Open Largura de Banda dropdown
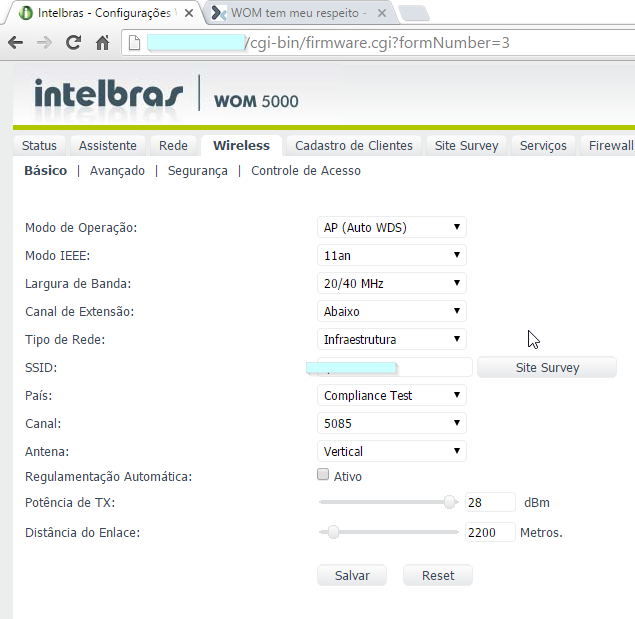The height and width of the screenshot is (619, 635). pos(392,283)
